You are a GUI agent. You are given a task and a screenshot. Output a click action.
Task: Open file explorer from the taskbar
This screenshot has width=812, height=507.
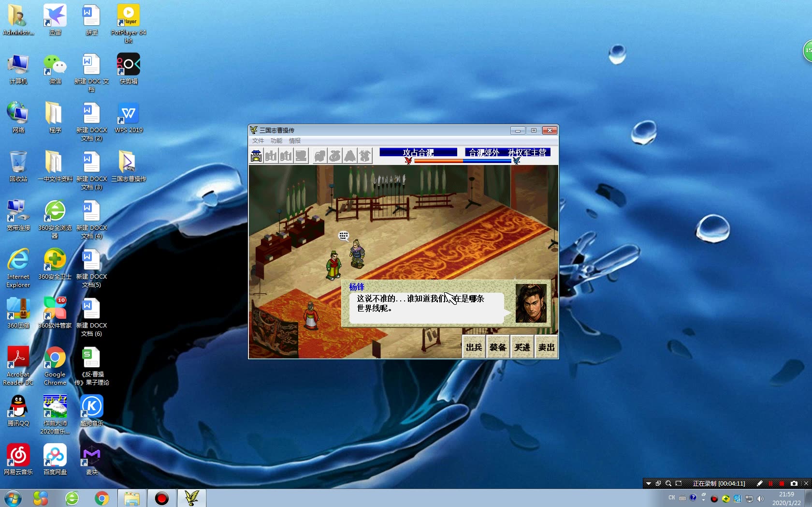[131, 498]
